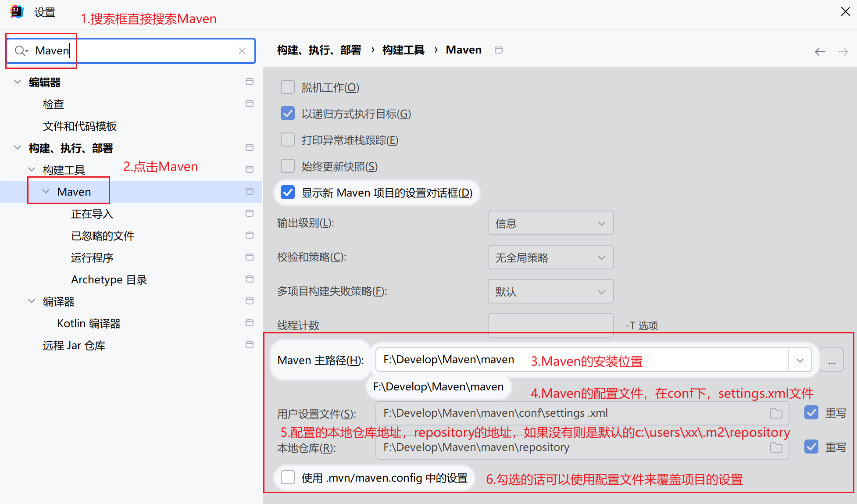Click the project-level icon beside 正在导入

tap(250, 213)
